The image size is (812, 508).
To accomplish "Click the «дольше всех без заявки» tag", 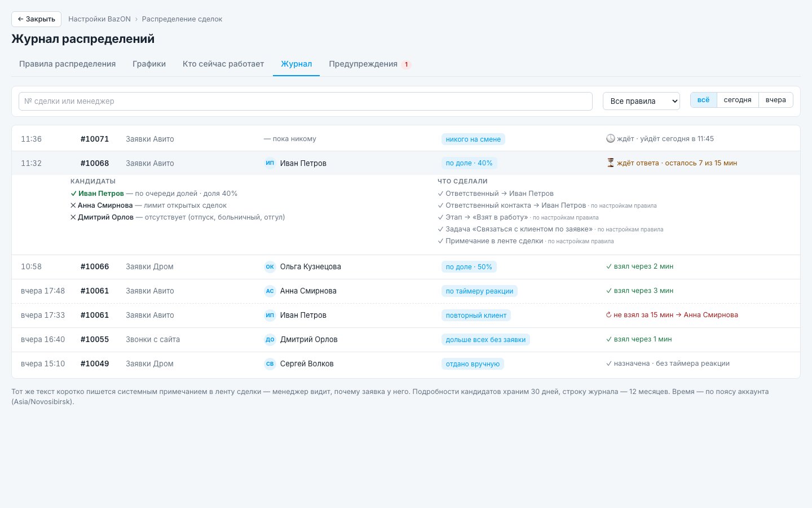I will point(486,340).
